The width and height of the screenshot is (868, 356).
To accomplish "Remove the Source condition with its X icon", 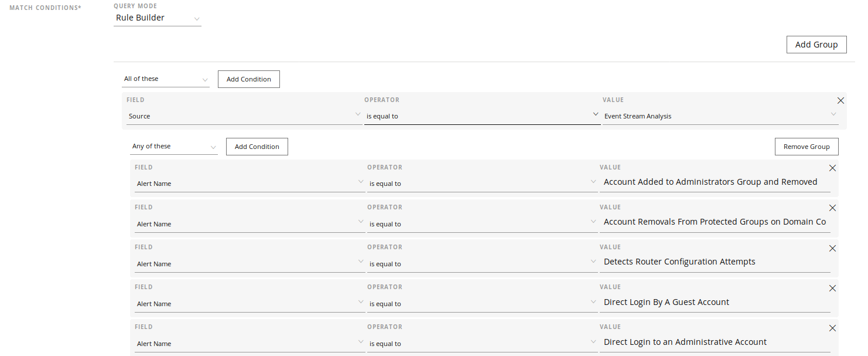I will [840, 100].
